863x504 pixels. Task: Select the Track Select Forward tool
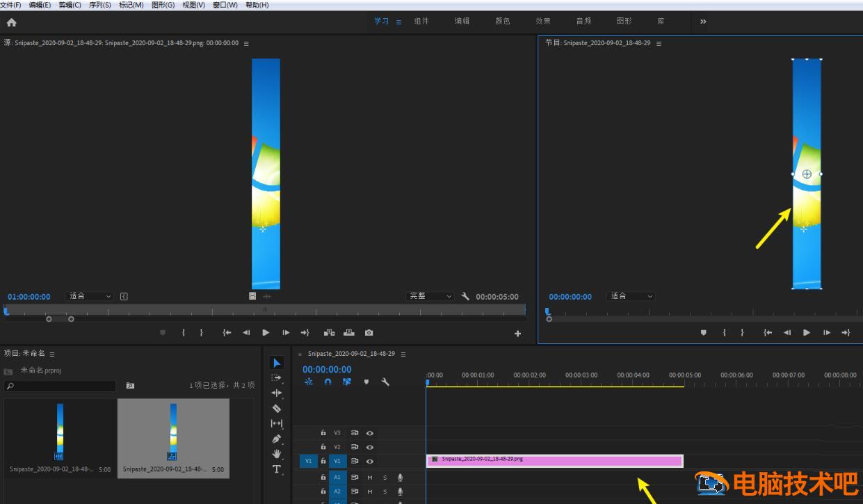click(277, 378)
